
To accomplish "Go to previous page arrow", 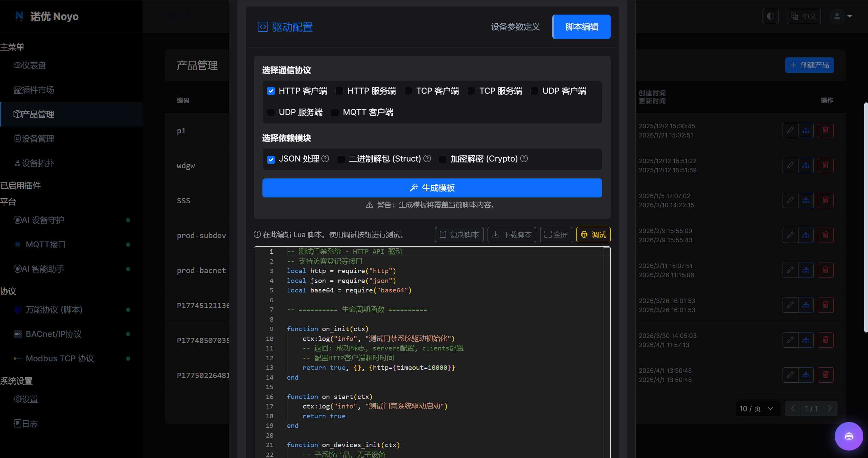I will pos(793,408).
